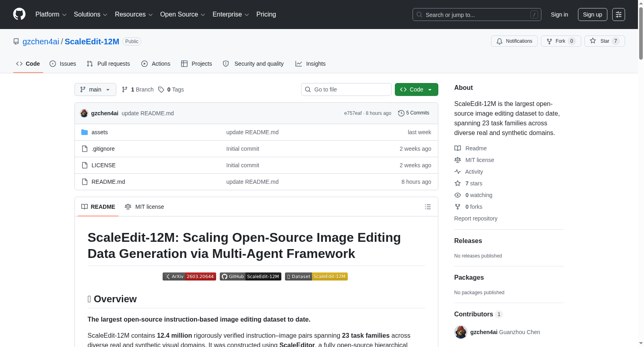Open the Security and quality tab
The width and height of the screenshot is (644, 347).
[253, 64]
